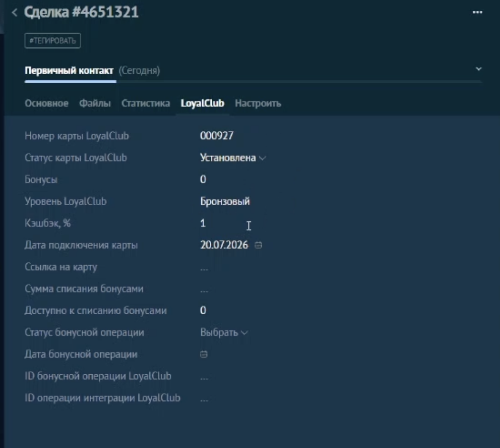This screenshot has height=448, width=500.
Task: Click the ID бонусной операции LoyalClub label
Action: (x=98, y=376)
